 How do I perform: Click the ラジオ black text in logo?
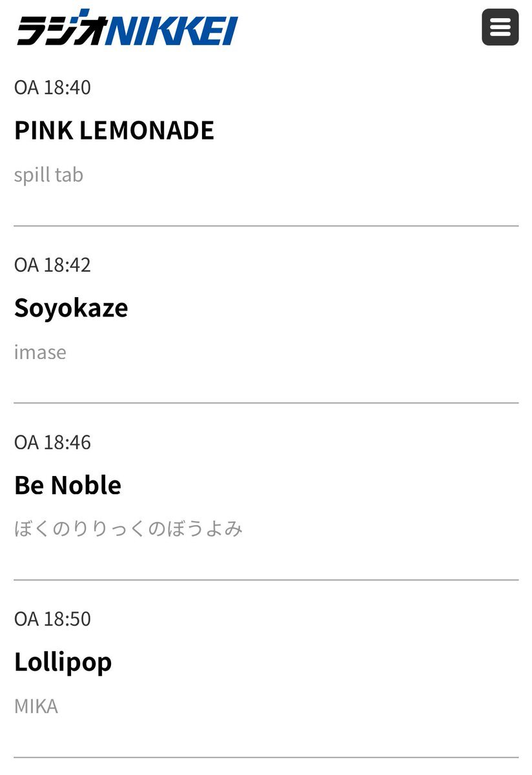click(62, 28)
